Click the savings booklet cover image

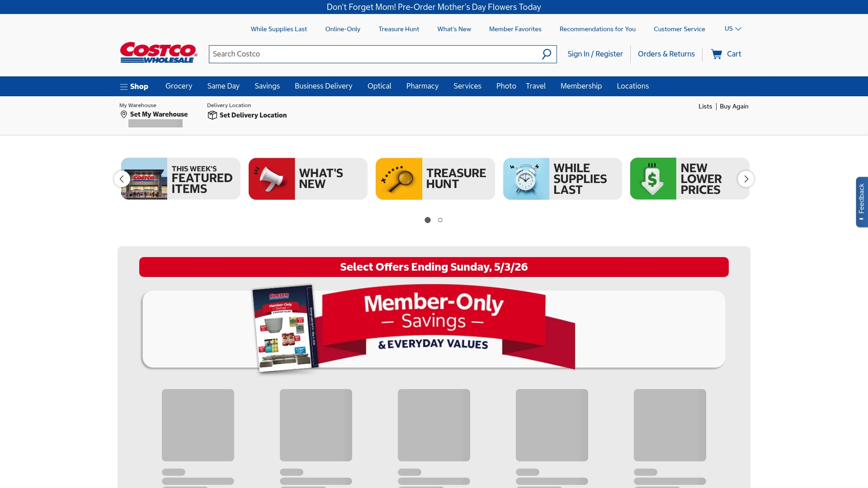[x=285, y=328]
